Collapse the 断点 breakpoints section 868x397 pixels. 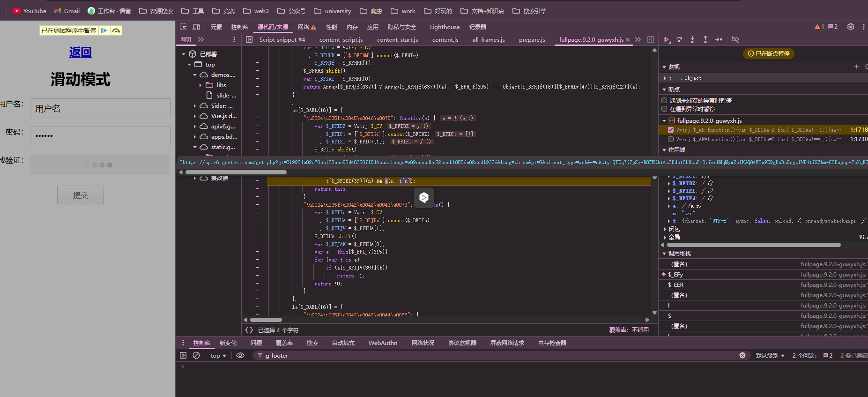[664, 90]
